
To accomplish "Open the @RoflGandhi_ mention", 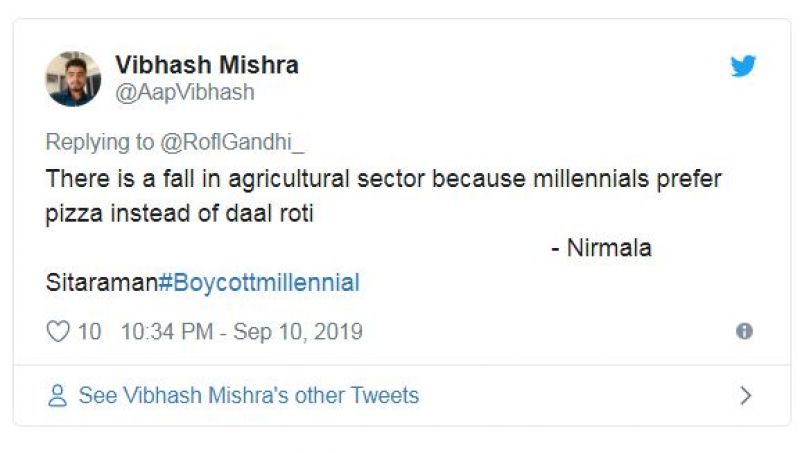I will click(232, 142).
